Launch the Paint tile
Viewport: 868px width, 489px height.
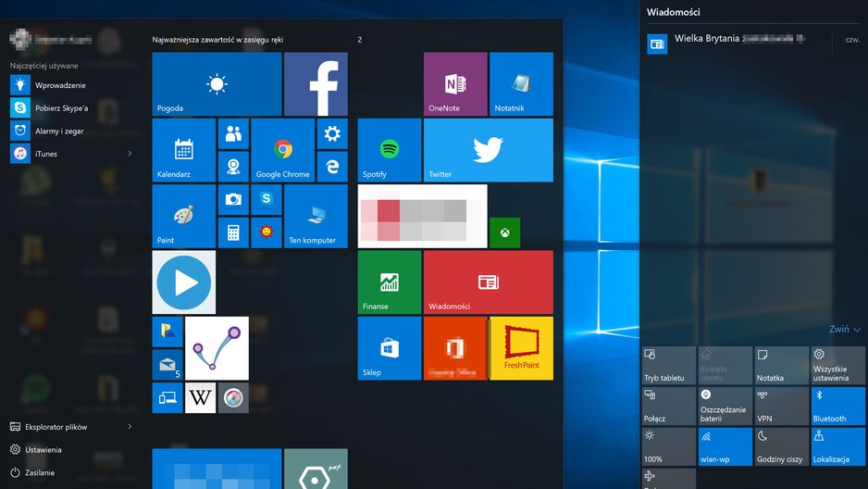(184, 216)
